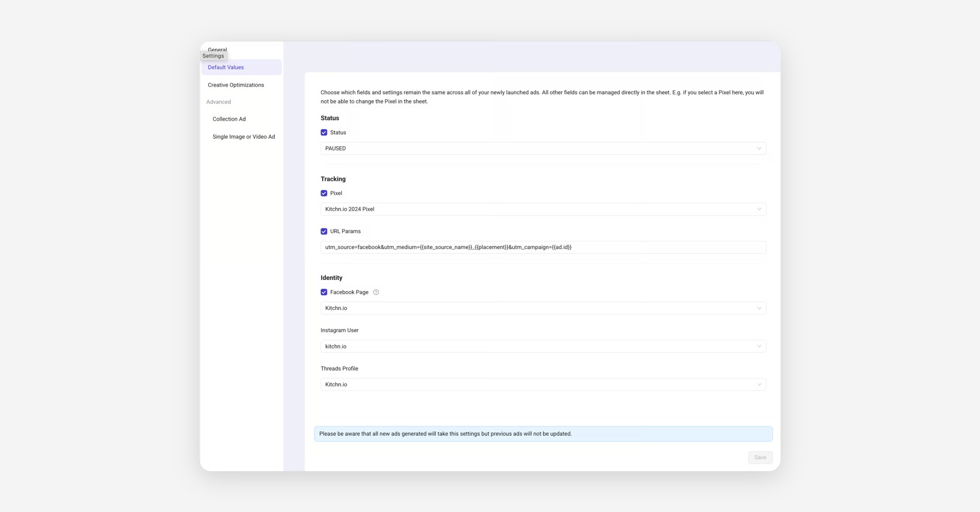980x512 pixels.
Task: Select Default Values in the sidebar
Action: pyautogui.click(x=226, y=67)
